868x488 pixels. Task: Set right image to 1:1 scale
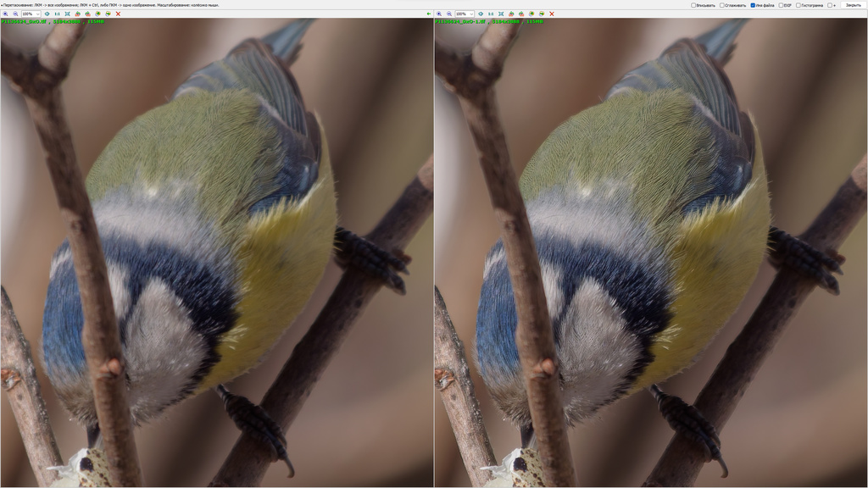point(491,14)
